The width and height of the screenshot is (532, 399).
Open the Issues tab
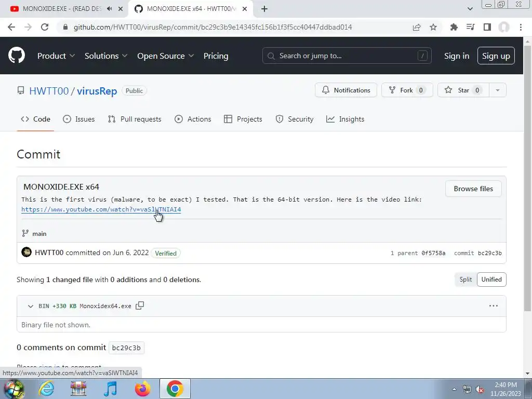tap(79, 119)
